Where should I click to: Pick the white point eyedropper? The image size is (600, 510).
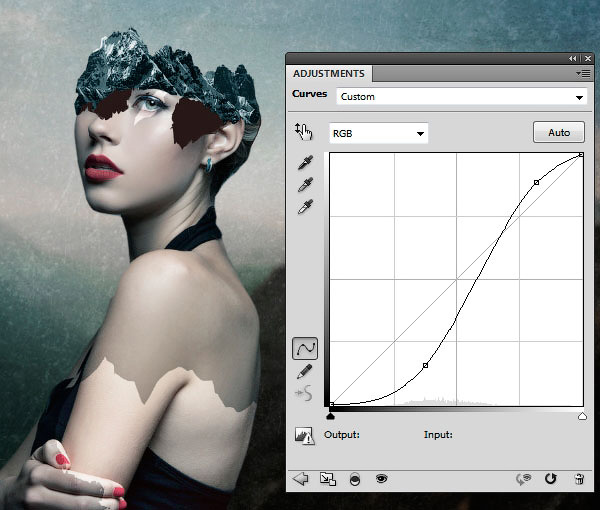pos(305,207)
